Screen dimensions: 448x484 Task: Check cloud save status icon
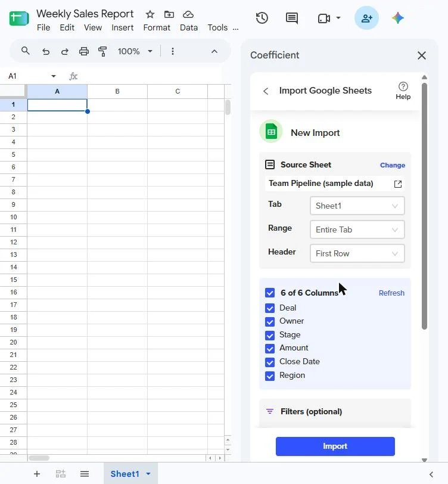pyautogui.click(x=188, y=14)
